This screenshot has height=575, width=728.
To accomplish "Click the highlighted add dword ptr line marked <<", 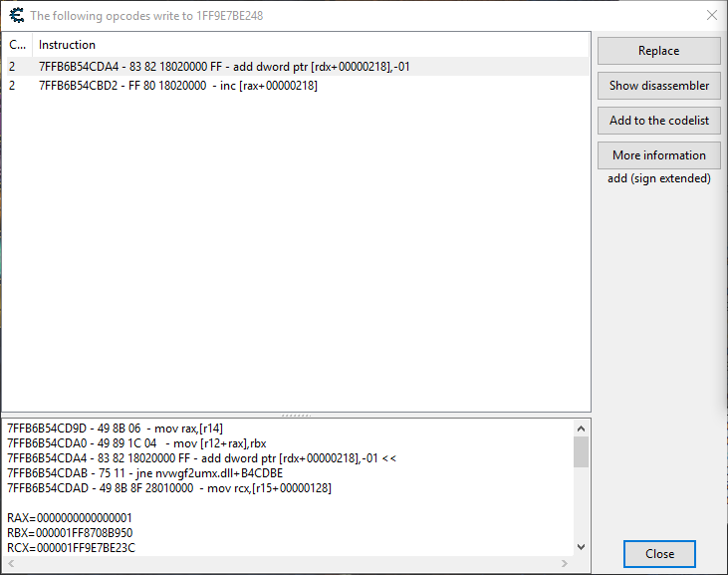I will pyautogui.click(x=202, y=458).
